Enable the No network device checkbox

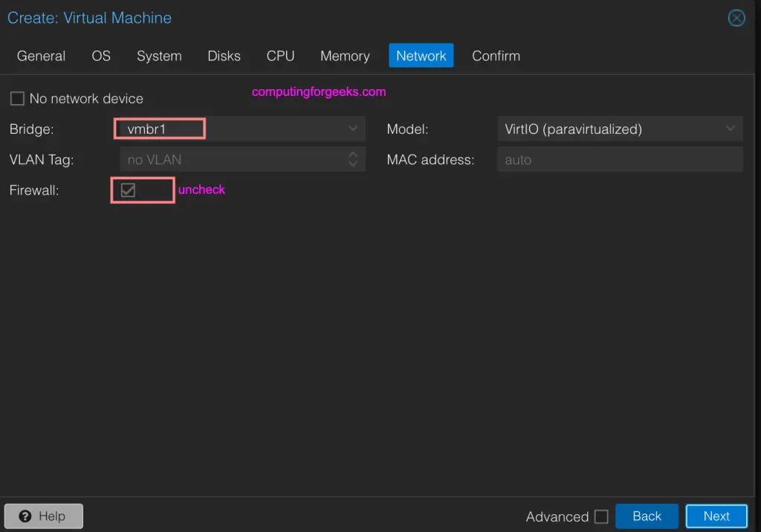tap(18, 99)
